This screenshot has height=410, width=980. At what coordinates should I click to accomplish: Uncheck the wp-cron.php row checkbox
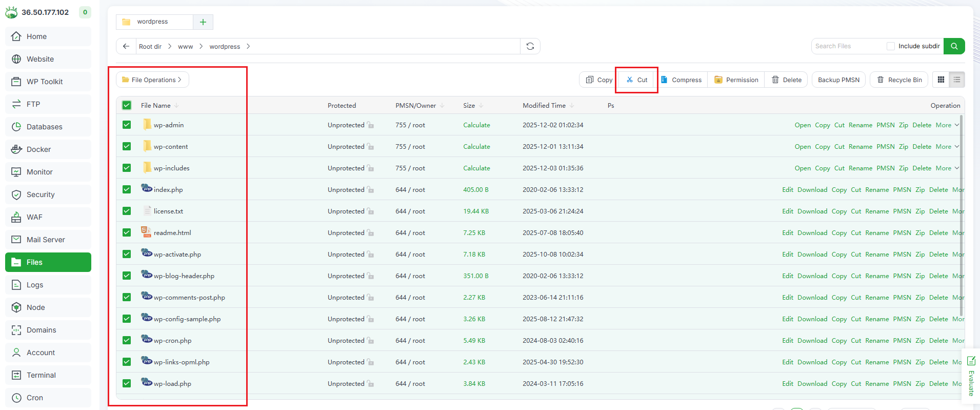pyautogui.click(x=127, y=340)
